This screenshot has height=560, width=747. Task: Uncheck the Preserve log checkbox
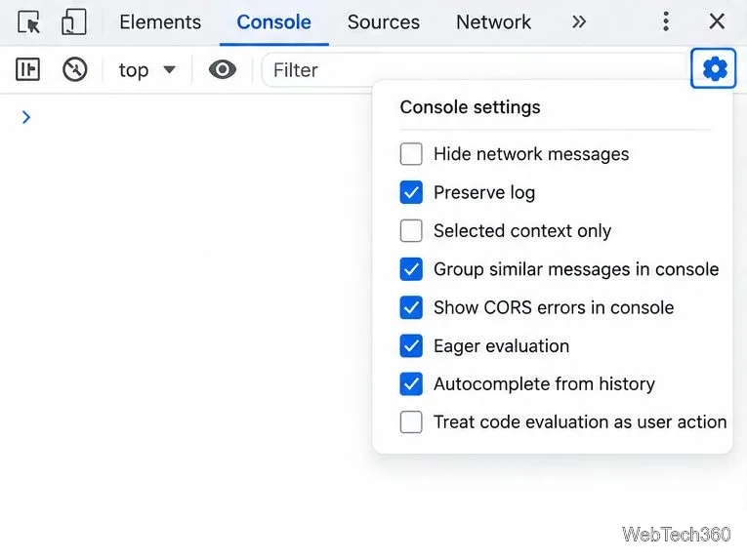click(x=411, y=192)
